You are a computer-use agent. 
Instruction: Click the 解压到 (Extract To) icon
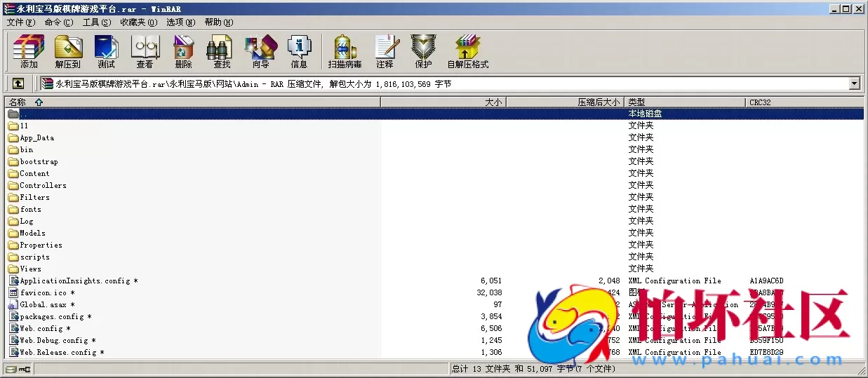pyautogui.click(x=68, y=51)
